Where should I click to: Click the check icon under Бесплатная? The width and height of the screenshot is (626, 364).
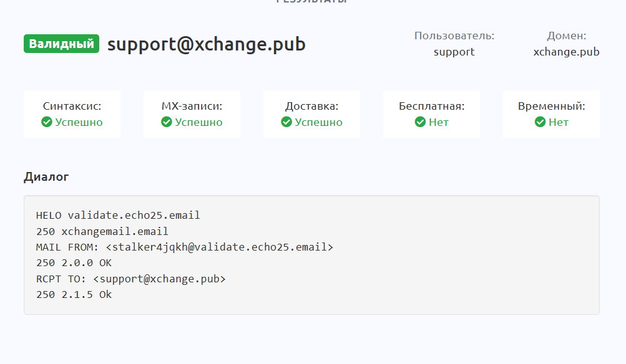[420, 122]
